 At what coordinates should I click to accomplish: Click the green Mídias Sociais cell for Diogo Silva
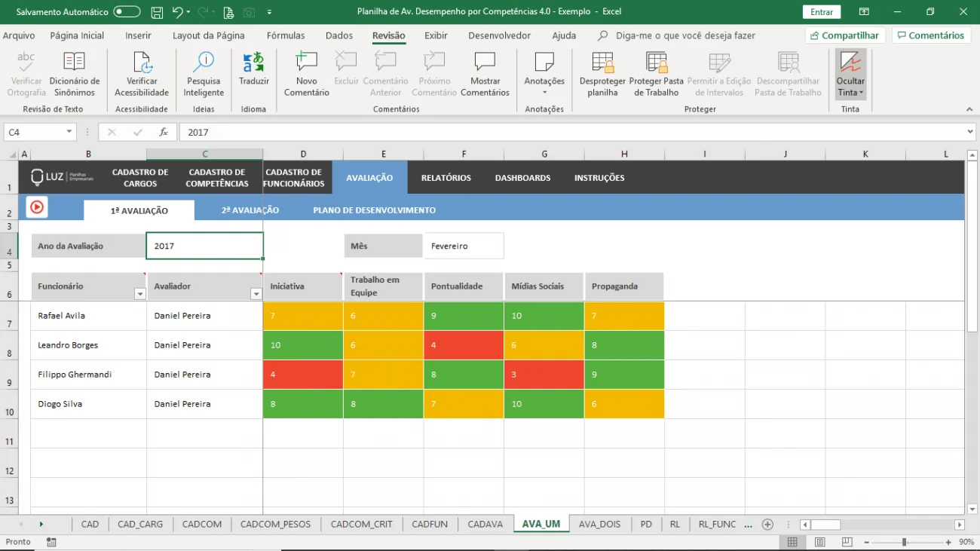click(x=544, y=404)
